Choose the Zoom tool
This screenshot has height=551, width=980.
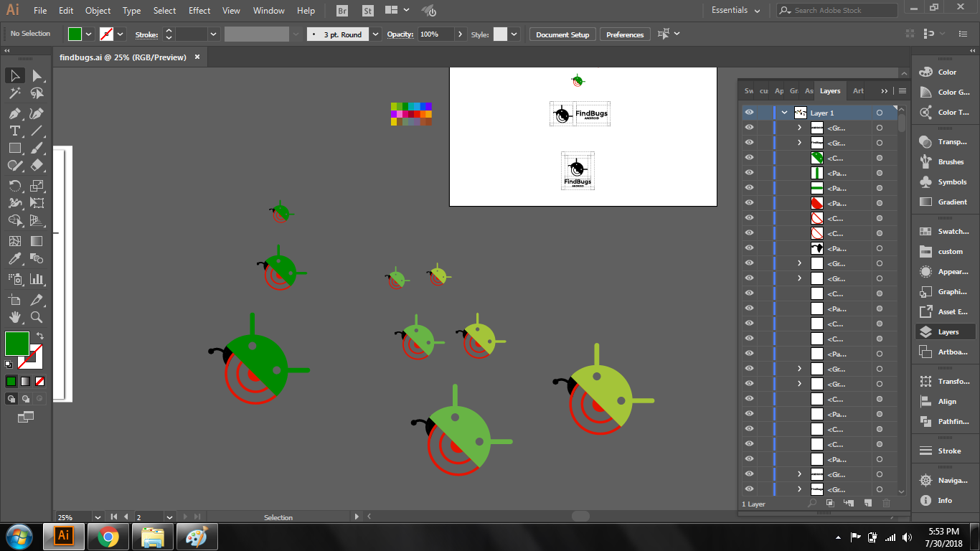[37, 317]
